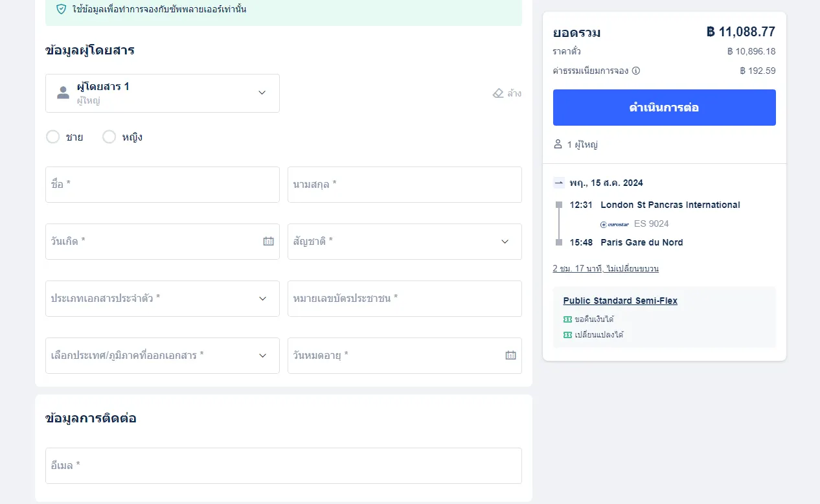Click the eraser clear-form icon
Image resolution: width=820 pixels, height=504 pixels.
(498, 93)
